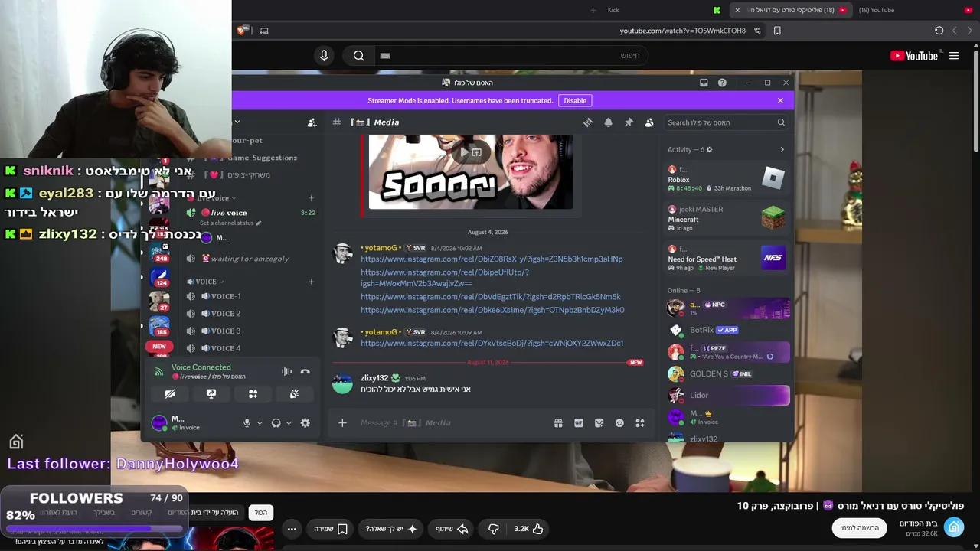Open the 5000 video embed thumbnail
980x551 pixels.
pyautogui.click(x=471, y=171)
